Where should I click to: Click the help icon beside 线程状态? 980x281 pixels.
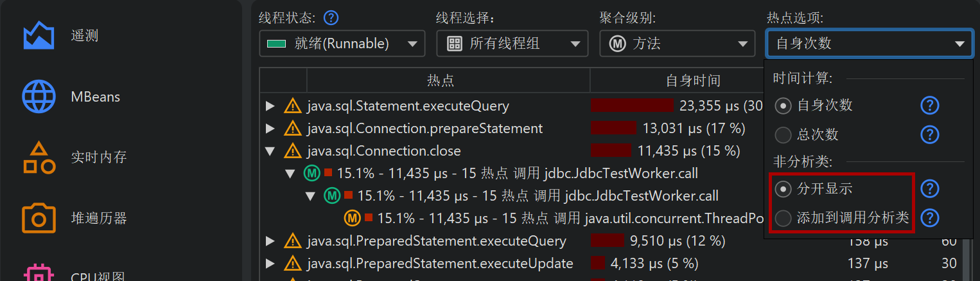pos(331,17)
